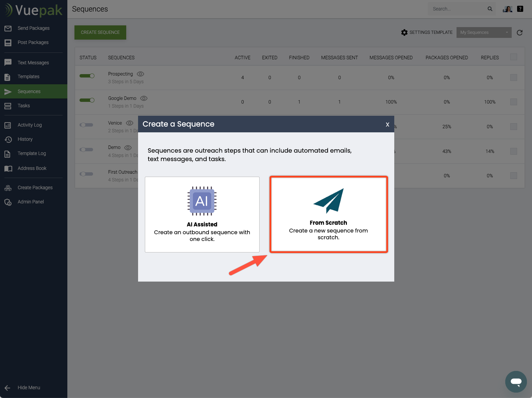Preview Google Demo sequence via eye icon
The image size is (532, 398).
(144, 98)
